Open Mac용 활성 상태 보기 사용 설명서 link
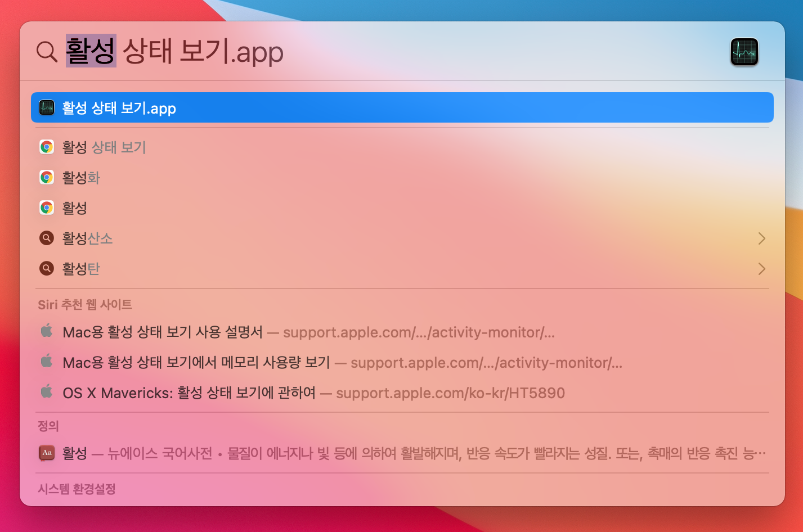This screenshot has height=532, width=803. pos(402,332)
